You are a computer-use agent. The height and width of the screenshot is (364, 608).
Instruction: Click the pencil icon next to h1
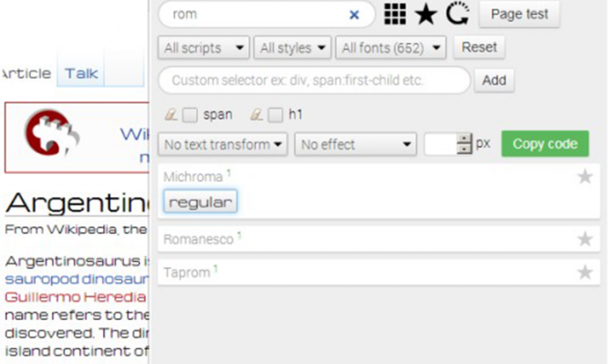pyautogui.click(x=257, y=115)
